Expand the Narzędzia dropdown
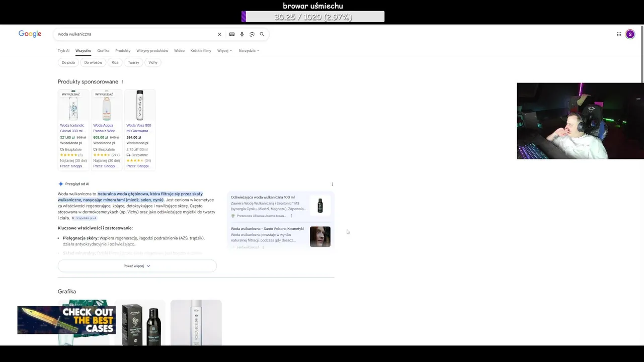Screen dimensions: 644x362 (x=249, y=51)
